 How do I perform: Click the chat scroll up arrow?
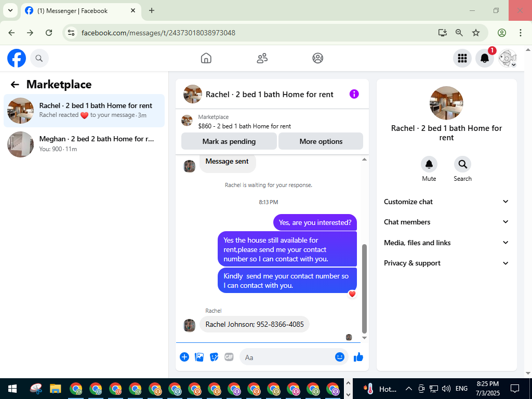[364, 159]
